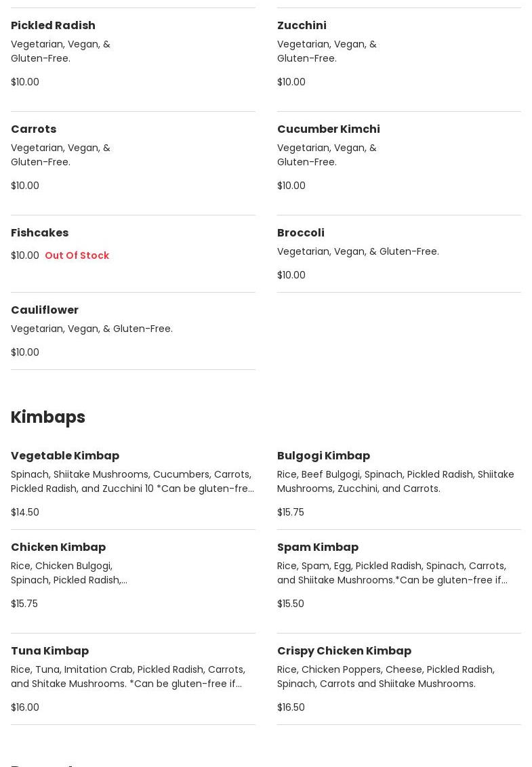Open Cucumber Kimchi item details
The image size is (532, 767).
[328, 129]
